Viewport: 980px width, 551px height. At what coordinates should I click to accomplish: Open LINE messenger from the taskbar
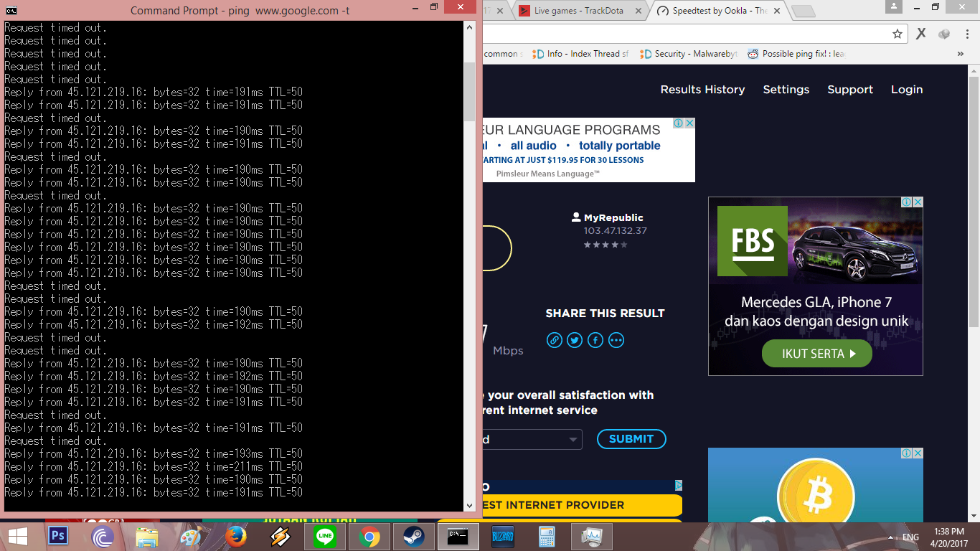coord(325,536)
